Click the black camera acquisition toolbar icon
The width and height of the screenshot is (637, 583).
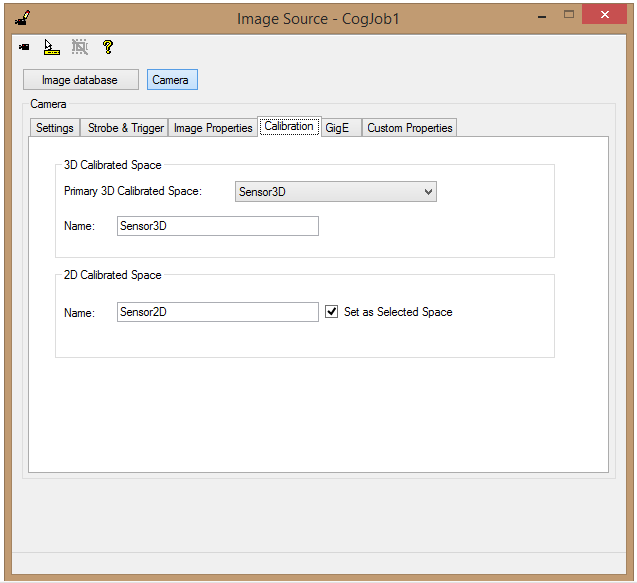pos(24,47)
